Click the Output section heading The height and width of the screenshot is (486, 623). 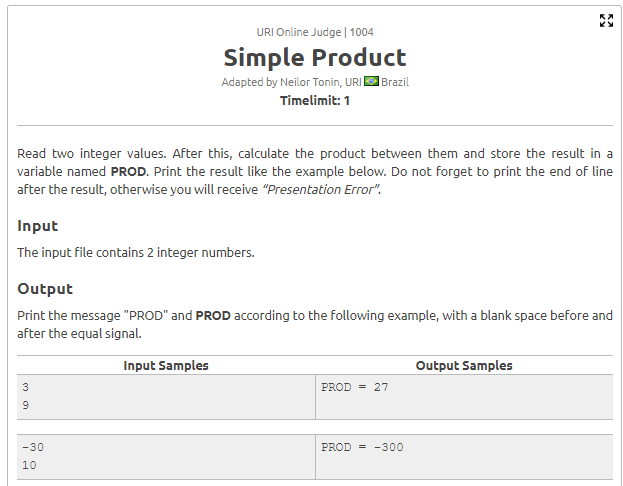[x=45, y=289]
